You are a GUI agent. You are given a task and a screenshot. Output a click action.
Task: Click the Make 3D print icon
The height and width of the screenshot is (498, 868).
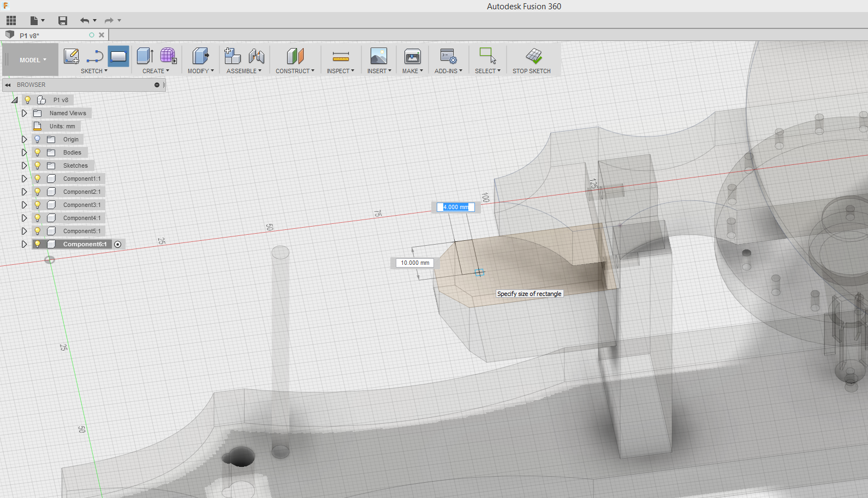[412, 56]
